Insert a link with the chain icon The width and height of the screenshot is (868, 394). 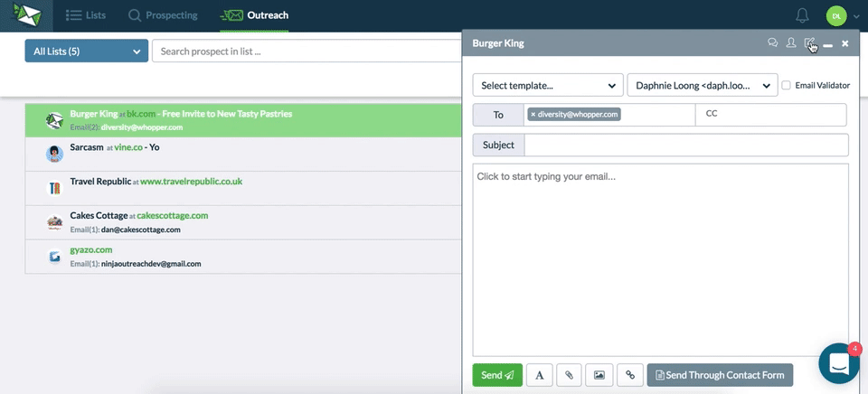pyautogui.click(x=630, y=375)
